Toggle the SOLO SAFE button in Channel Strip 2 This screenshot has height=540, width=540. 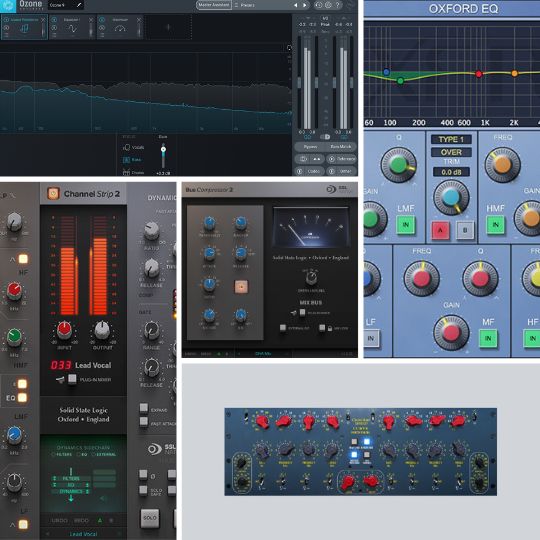(143, 490)
